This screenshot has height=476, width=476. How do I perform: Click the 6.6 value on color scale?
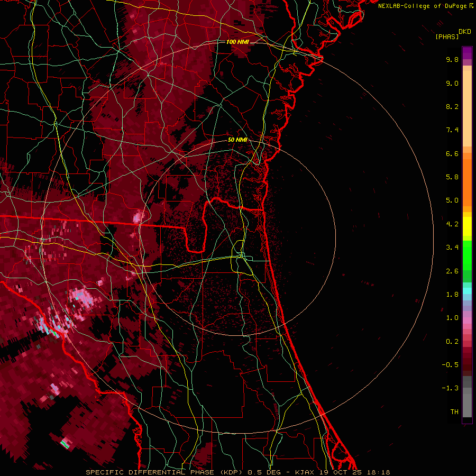[452, 153]
